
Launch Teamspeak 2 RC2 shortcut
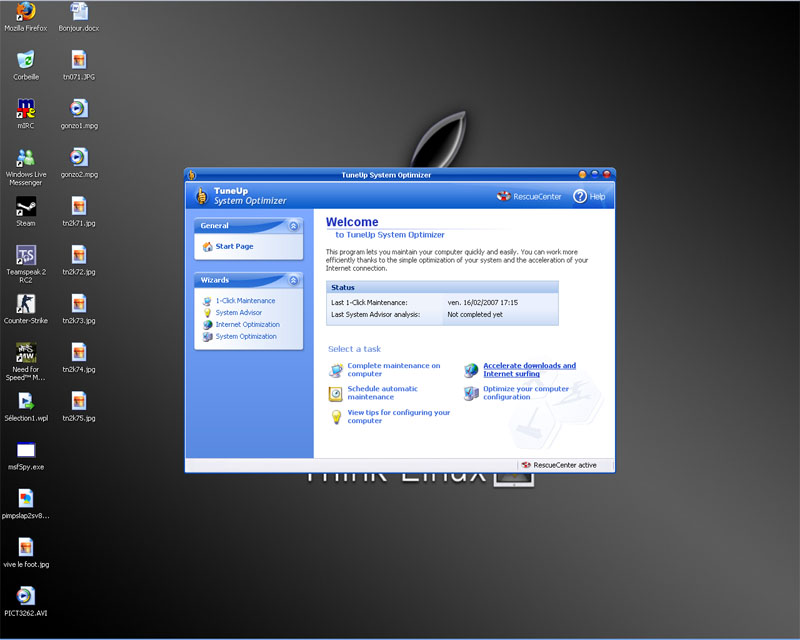tap(26, 264)
